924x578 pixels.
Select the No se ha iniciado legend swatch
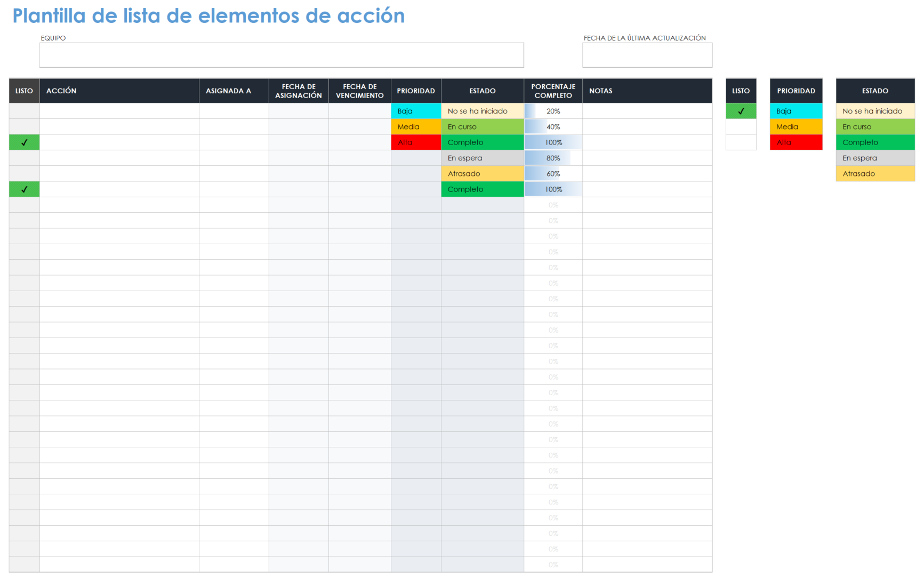click(875, 111)
